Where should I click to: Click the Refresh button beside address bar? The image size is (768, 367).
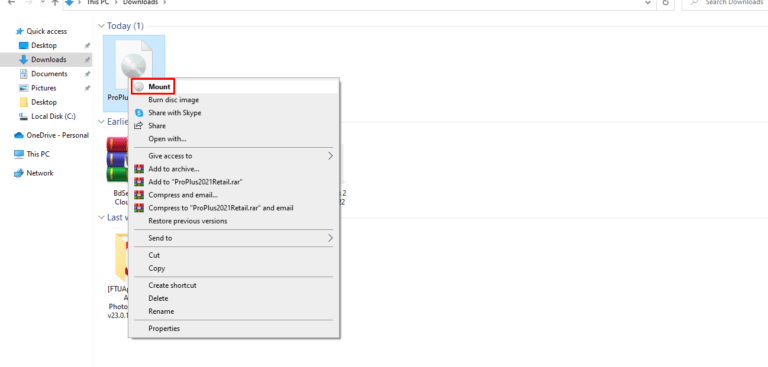click(665, 2)
